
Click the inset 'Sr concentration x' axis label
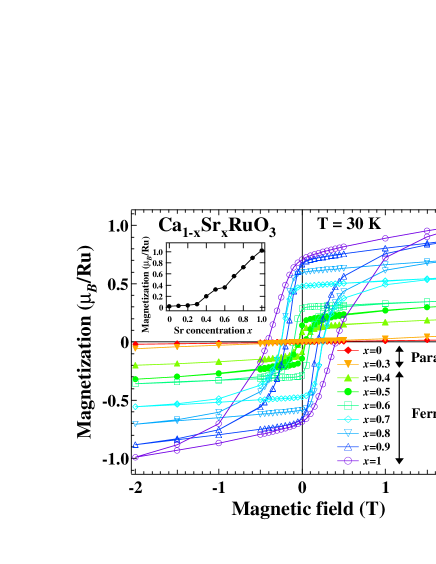[x=213, y=330]
